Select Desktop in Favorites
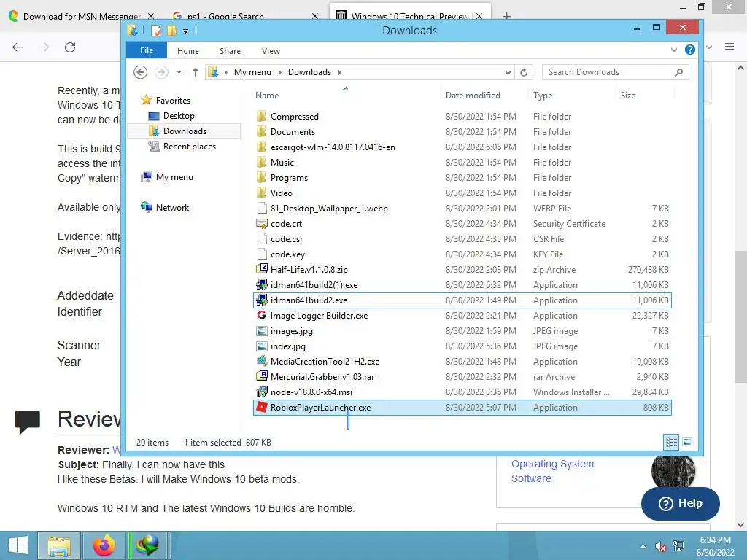This screenshot has width=747, height=560. click(179, 116)
